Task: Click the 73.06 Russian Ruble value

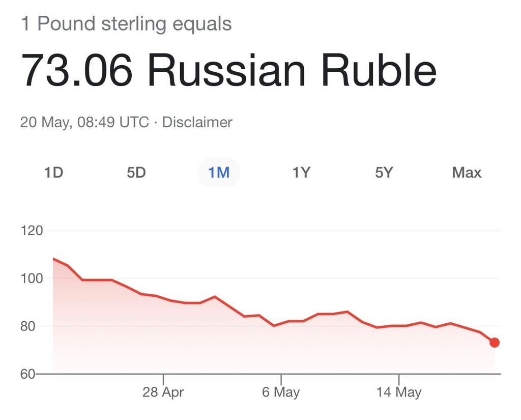Action: [228, 71]
